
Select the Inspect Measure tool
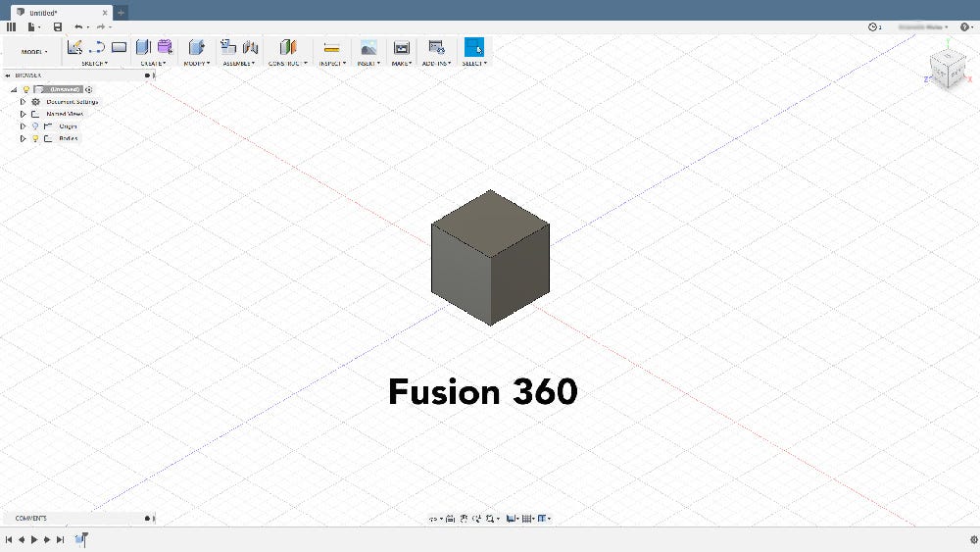tap(332, 47)
